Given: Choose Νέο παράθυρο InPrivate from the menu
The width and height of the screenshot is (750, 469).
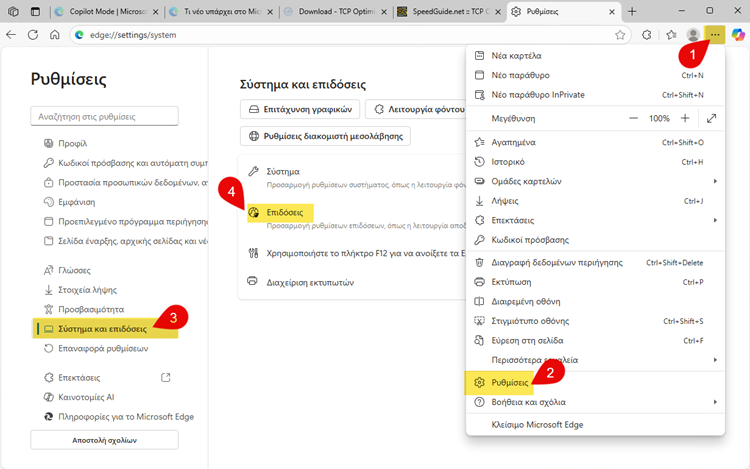Looking at the screenshot, I should [x=537, y=95].
